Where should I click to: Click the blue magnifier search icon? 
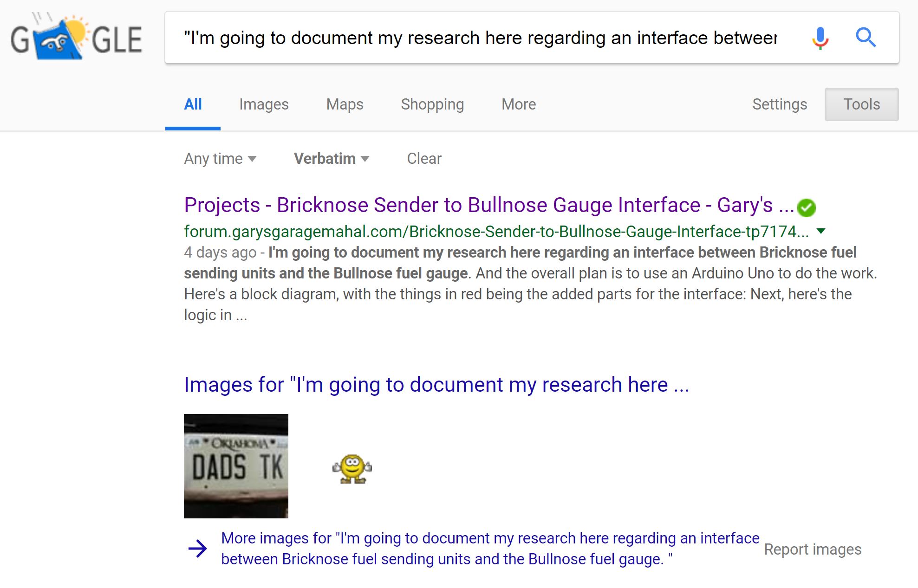[x=866, y=38]
